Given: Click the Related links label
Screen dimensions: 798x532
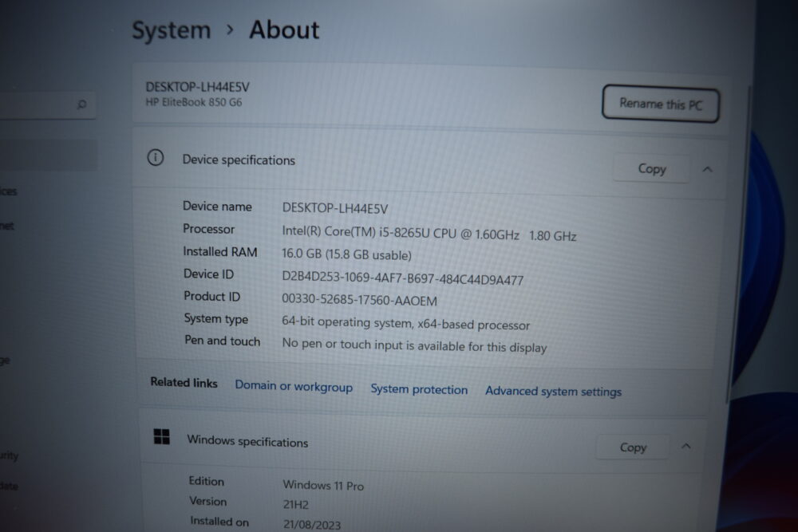Looking at the screenshot, I should click(184, 383).
